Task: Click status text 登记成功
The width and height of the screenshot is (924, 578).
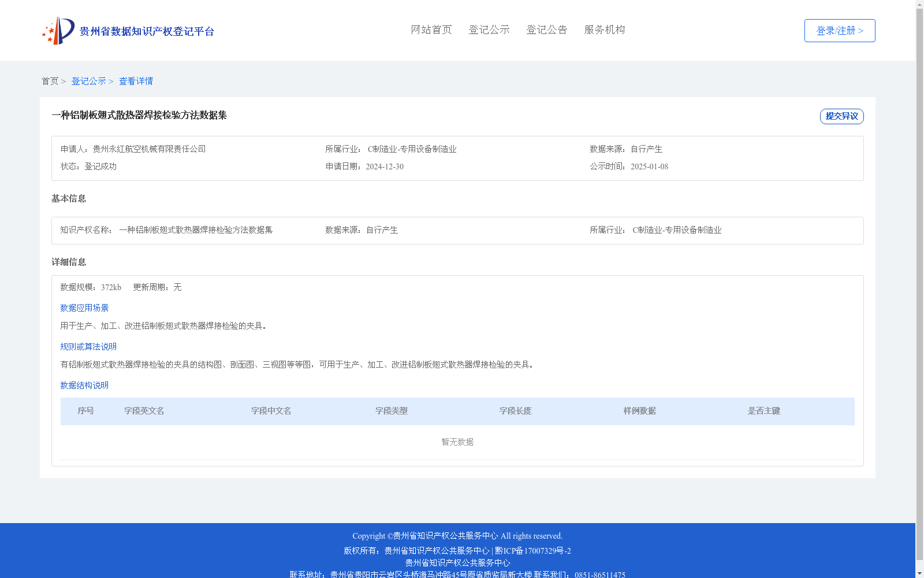Action: [x=100, y=166]
